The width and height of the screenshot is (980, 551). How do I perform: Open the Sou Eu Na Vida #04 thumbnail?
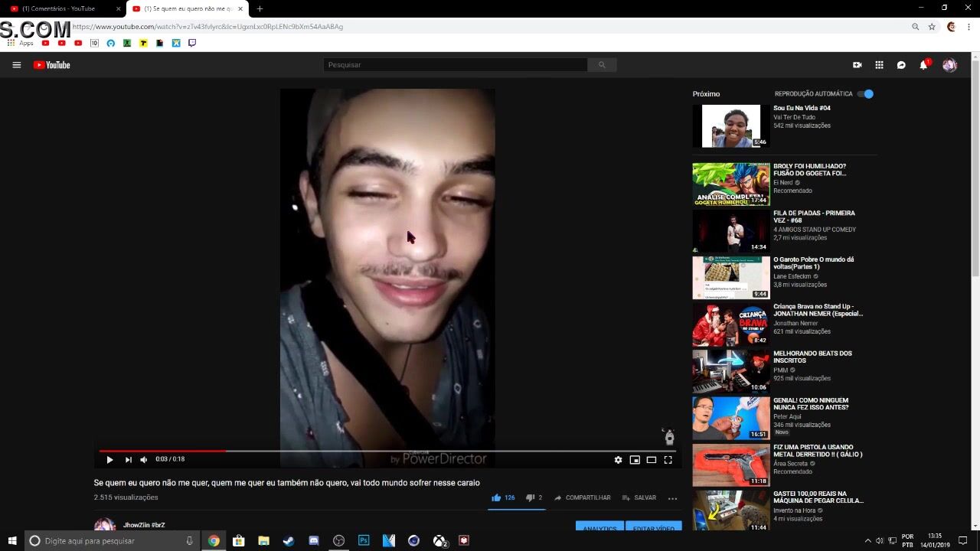[730, 126]
